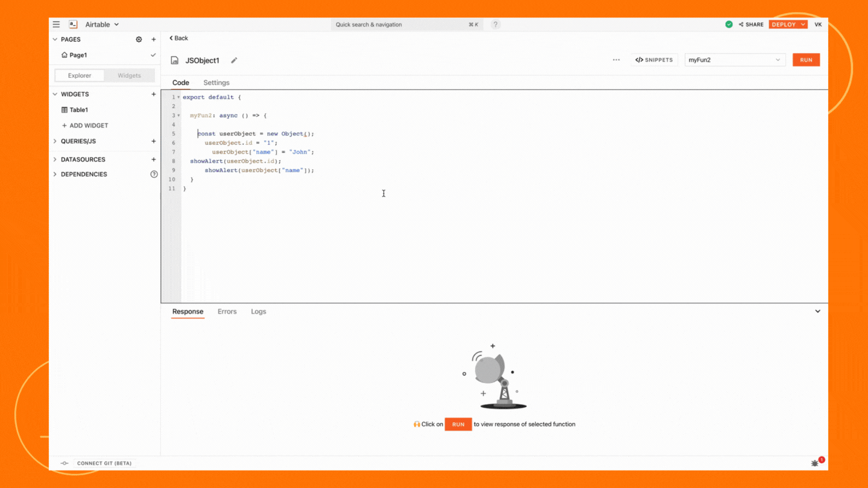This screenshot has width=868, height=488.
Task: Switch to the Settings tab
Action: (x=216, y=83)
